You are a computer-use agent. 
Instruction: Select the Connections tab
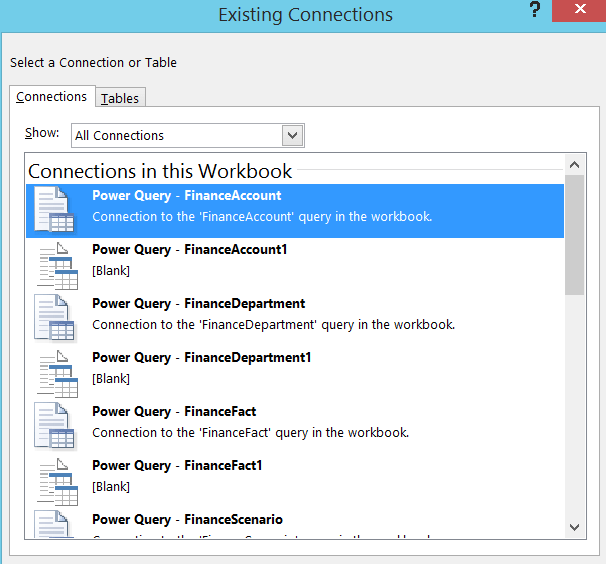51,96
